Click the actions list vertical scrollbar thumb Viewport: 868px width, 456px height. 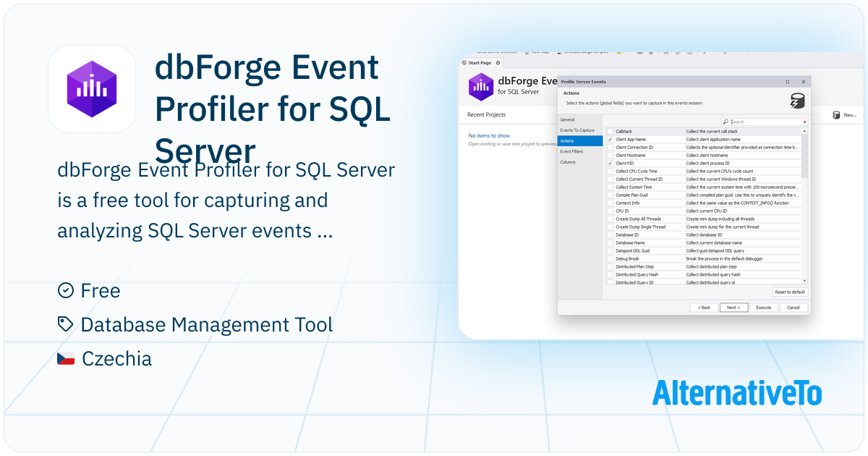tap(804, 156)
